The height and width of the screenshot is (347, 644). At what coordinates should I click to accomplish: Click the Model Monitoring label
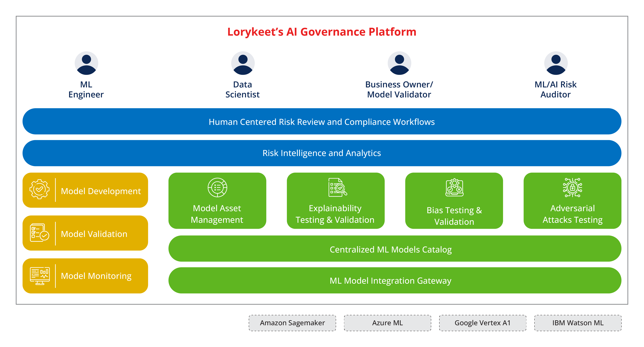point(96,276)
